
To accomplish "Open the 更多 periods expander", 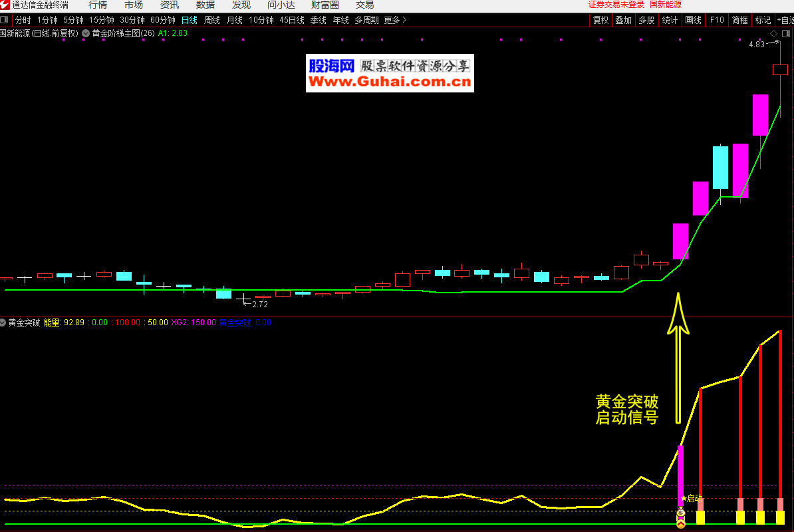I will coord(395,20).
